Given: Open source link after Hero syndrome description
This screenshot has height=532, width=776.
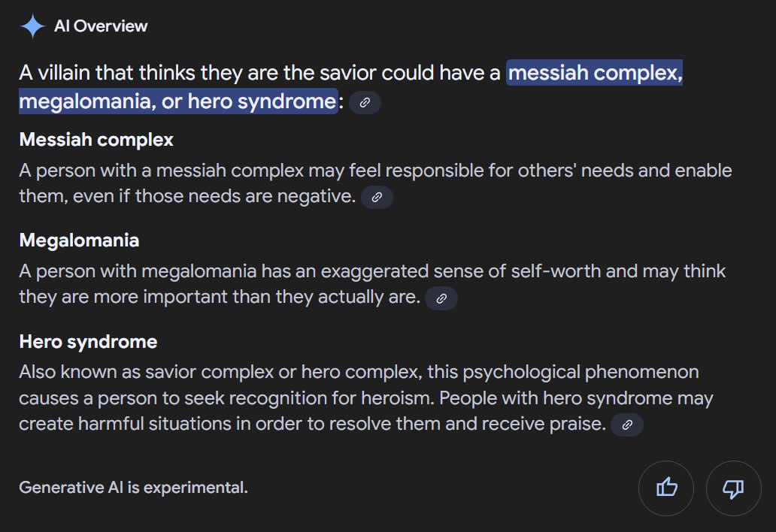Looking at the screenshot, I should 627,425.
